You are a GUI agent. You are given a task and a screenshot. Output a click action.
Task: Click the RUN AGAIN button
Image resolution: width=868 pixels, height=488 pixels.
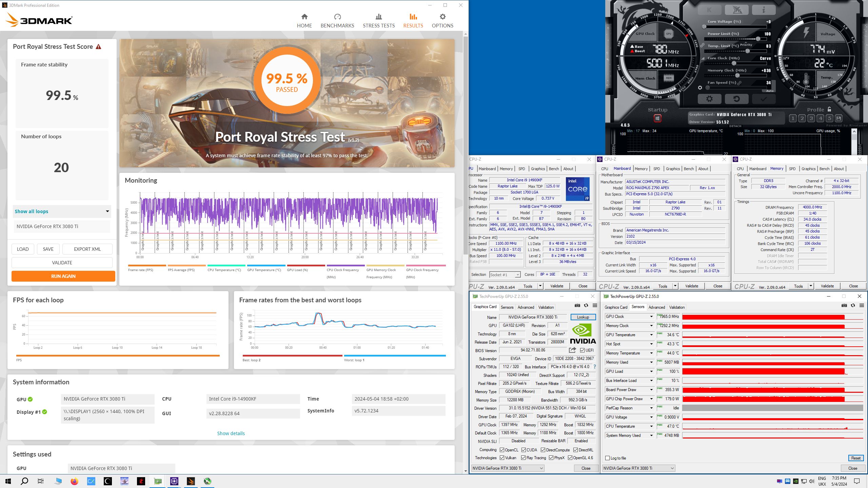(x=63, y=276)
